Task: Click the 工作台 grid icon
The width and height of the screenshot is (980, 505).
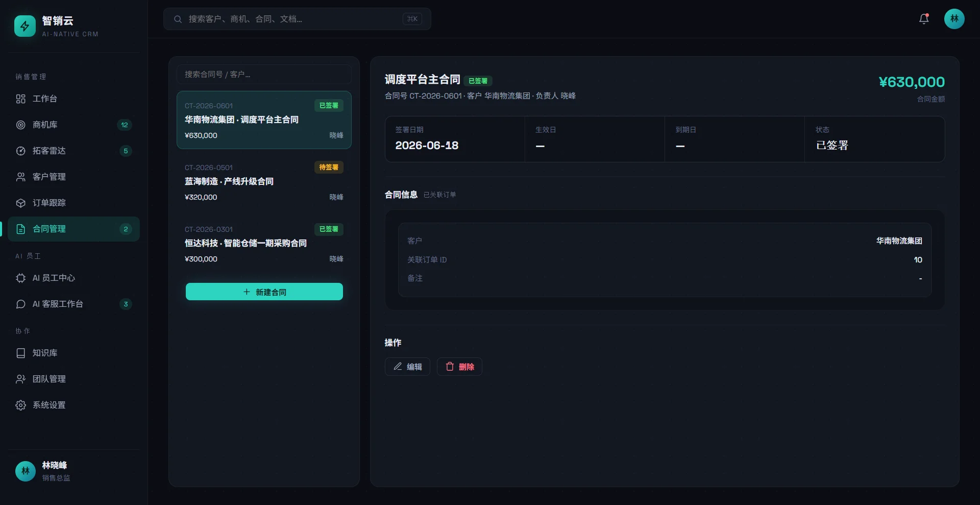Action: pos(20,99)
